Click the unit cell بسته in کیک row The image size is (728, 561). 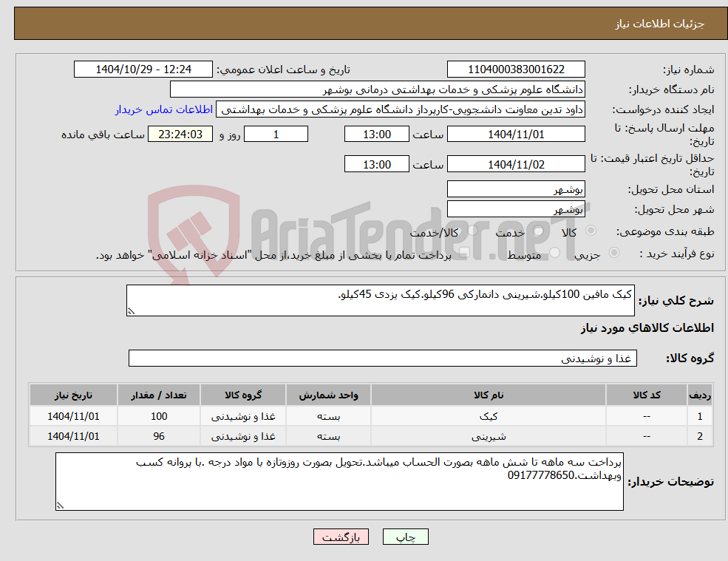point(328,416)
